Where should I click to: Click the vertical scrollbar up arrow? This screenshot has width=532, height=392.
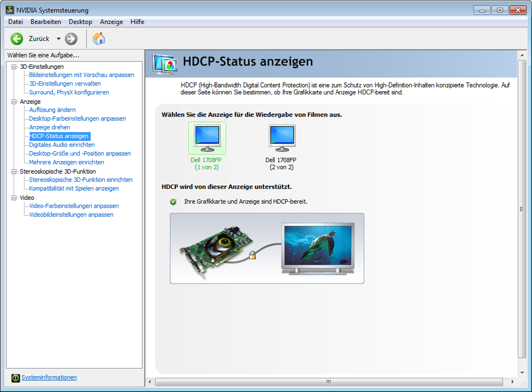pos(522,55)
